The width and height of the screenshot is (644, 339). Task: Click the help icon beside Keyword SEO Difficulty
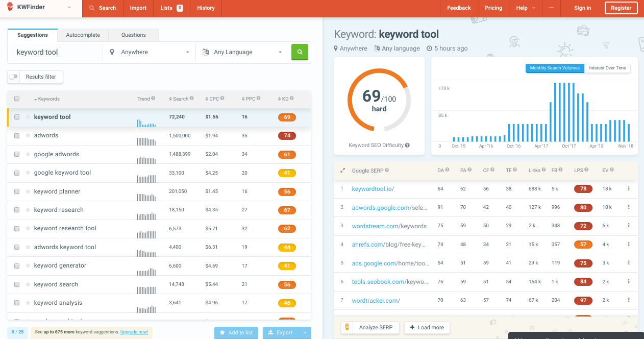coord(407,146)
